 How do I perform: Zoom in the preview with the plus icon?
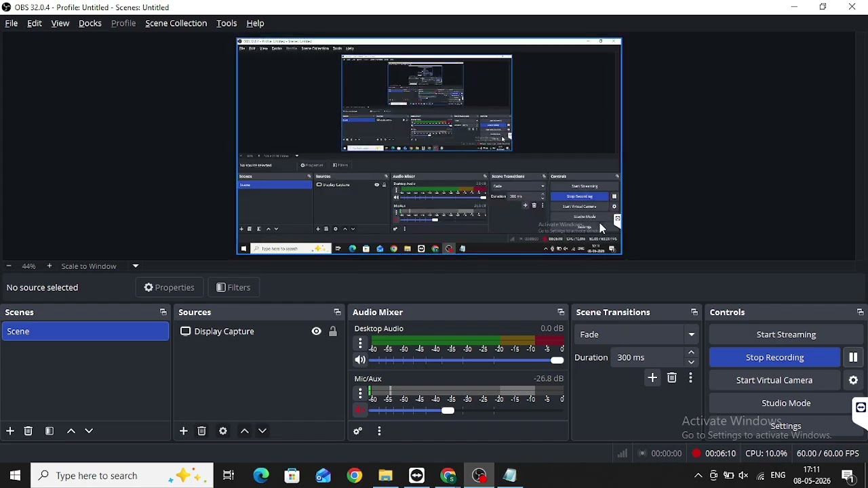[x=49, y=266]
